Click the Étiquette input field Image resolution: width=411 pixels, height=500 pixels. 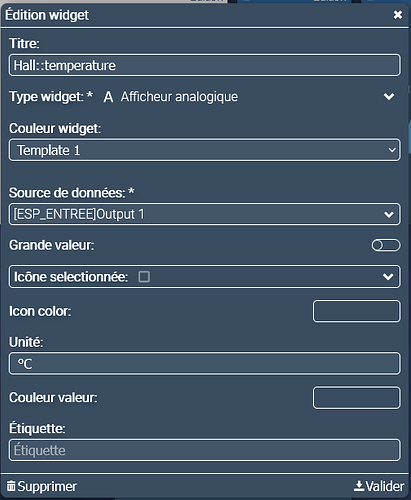tap(205, 450)
